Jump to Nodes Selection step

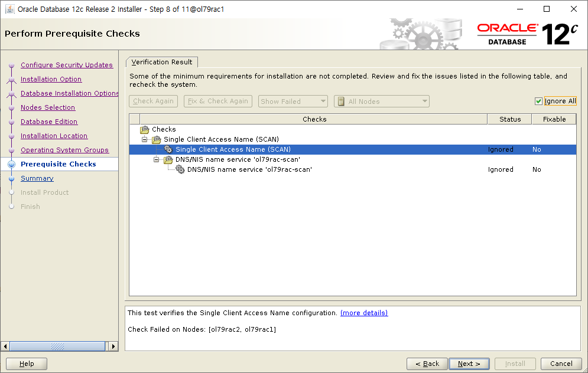[x=48, y=107]
